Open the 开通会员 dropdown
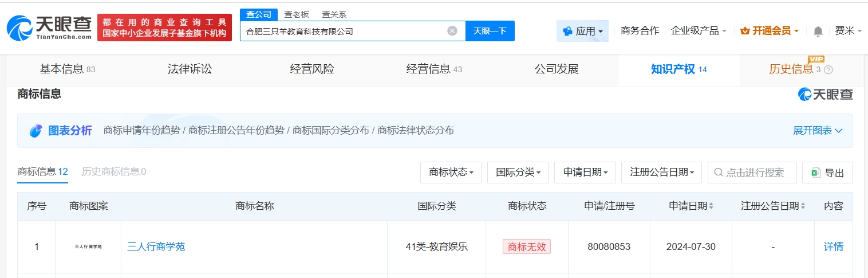The width and height of the screenshot is (868, 278). tap(770, 31)
